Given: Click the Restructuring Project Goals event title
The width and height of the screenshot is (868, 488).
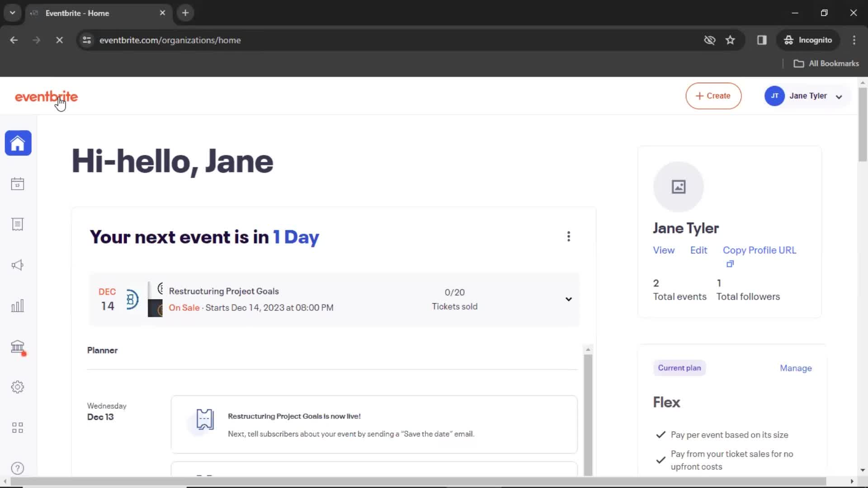Looking at the screenshot, I should pos(224,291).
